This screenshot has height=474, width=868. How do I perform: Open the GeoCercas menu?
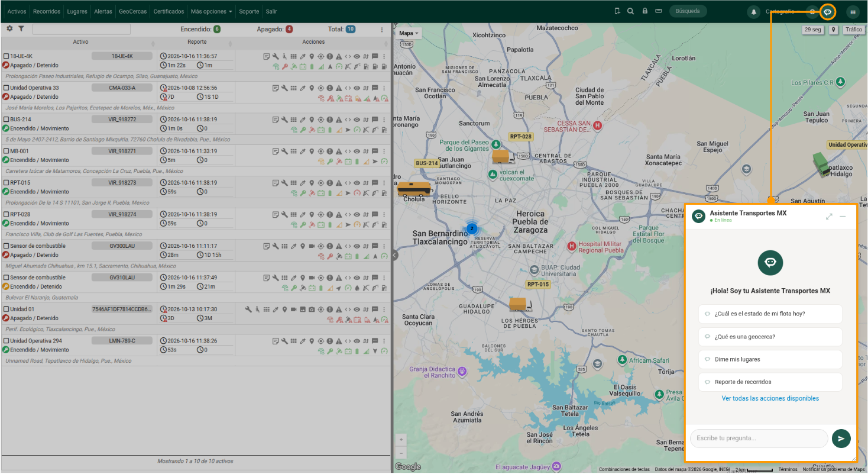point(132,11)
